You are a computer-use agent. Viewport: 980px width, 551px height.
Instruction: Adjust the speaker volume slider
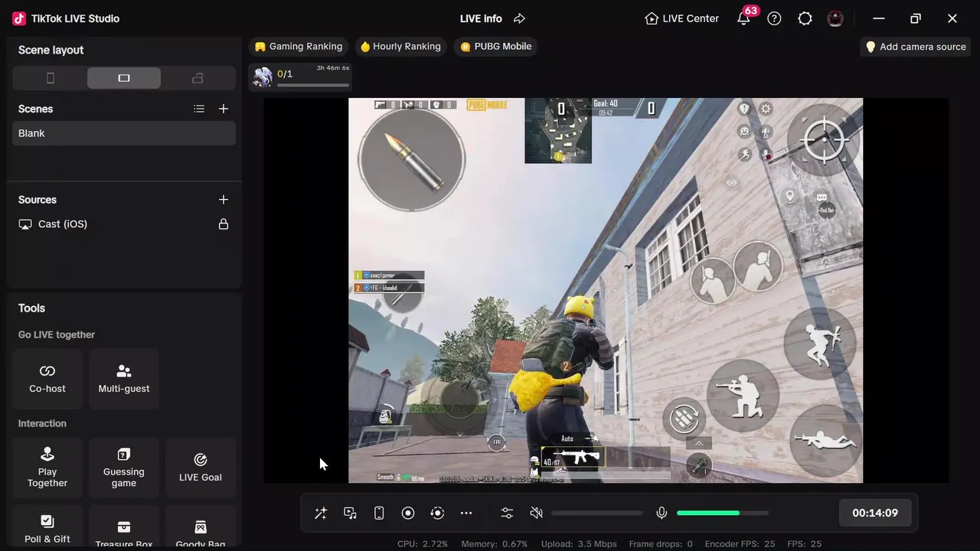[597, 514]
